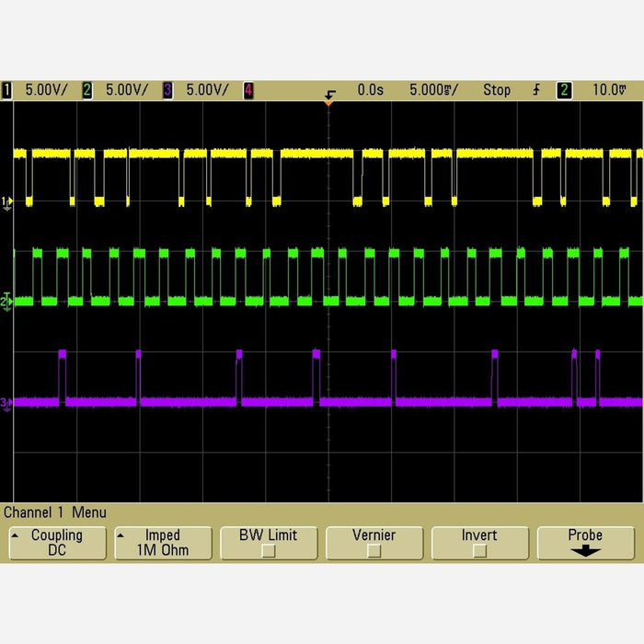
Task: Click the channel 3 ground level marker
Action: pyautogui.click(x=7, y=402)
